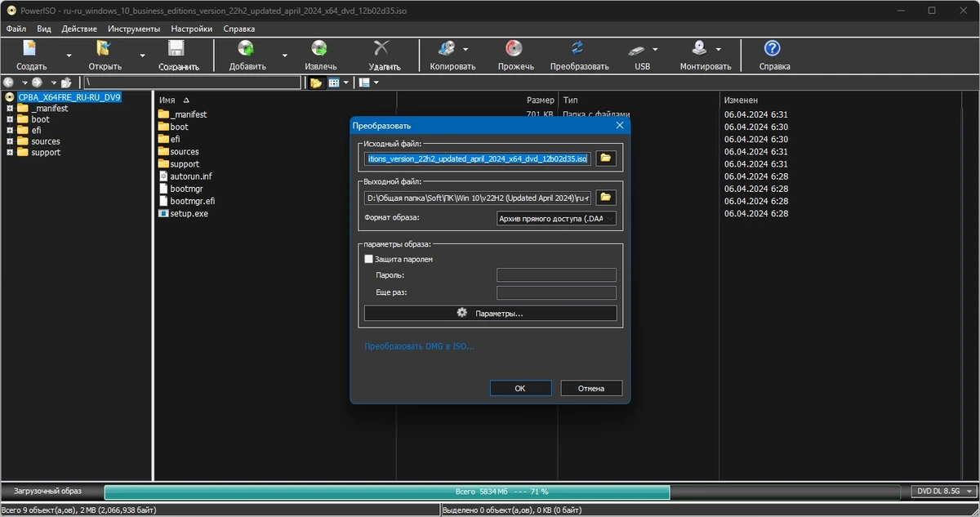Click the go up one folder icon
Viewport: 980px width, 517px height.
[x=66, y=82]
